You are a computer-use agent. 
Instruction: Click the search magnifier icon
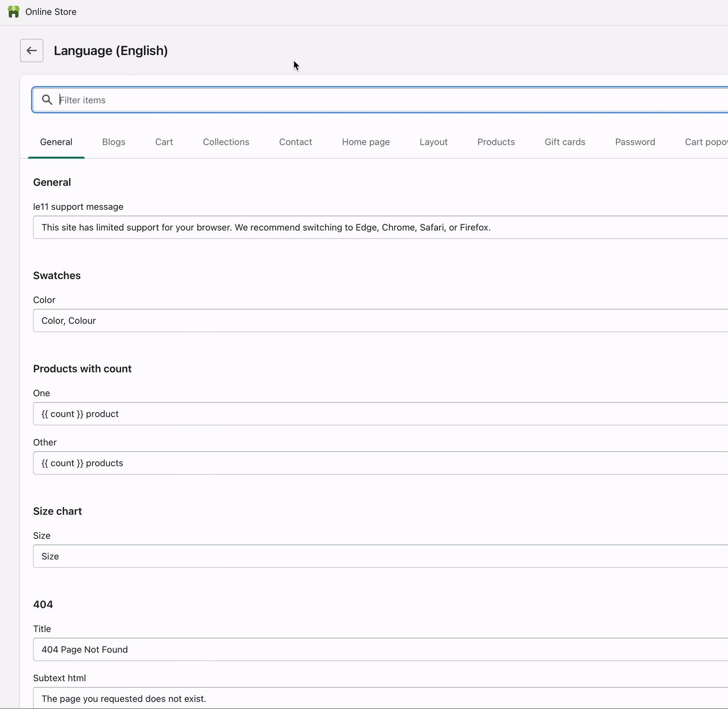(x=47, y=100)
